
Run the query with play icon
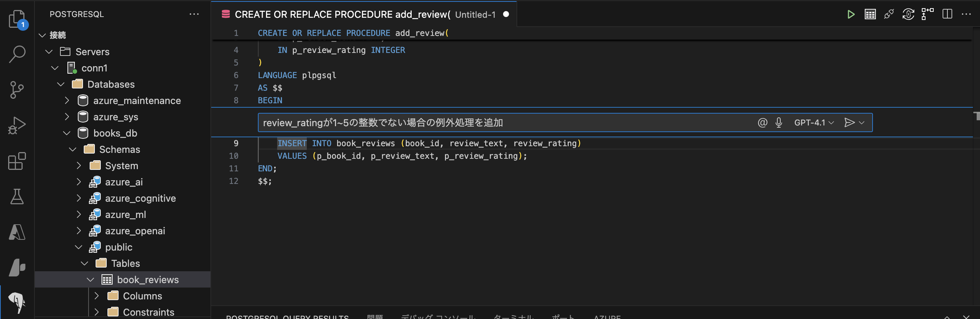(x=851, y=14)
